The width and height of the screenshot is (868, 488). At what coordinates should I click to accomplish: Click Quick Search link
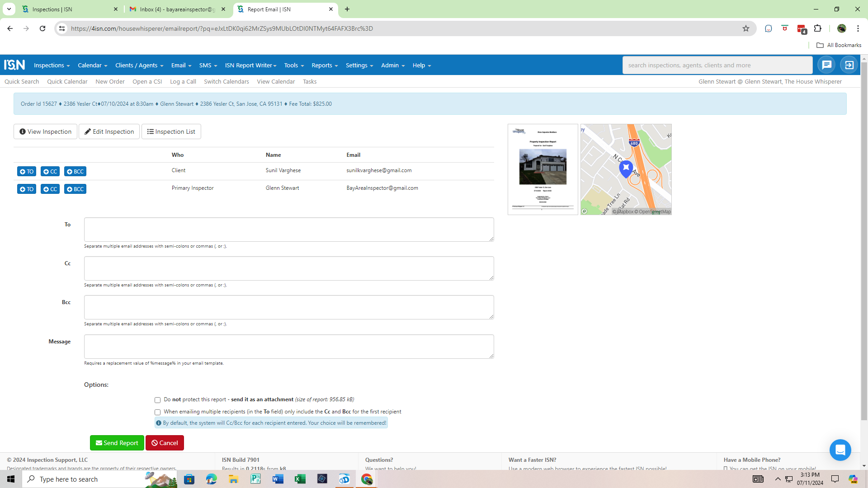22,81
